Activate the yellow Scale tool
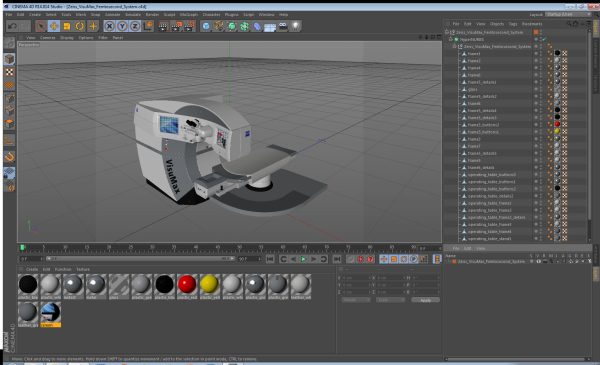Screen dimensions: 600x365 click(x=67, y=26)
